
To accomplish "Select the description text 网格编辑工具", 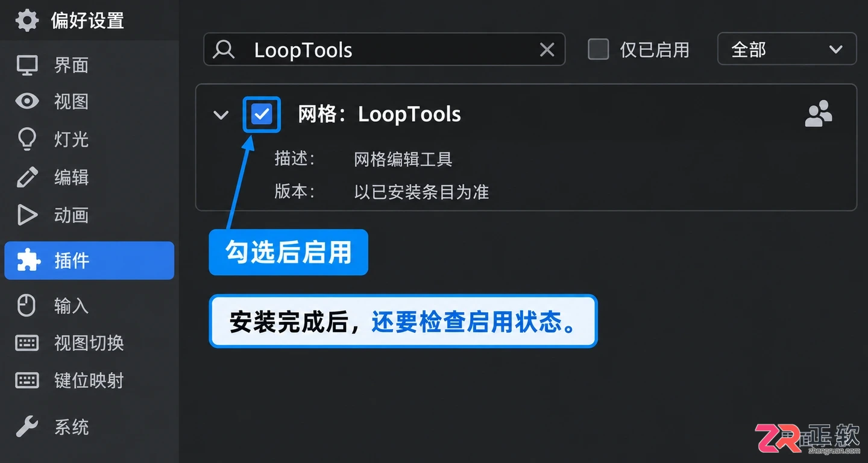I will pyautogui.click(x=403, y=159).
